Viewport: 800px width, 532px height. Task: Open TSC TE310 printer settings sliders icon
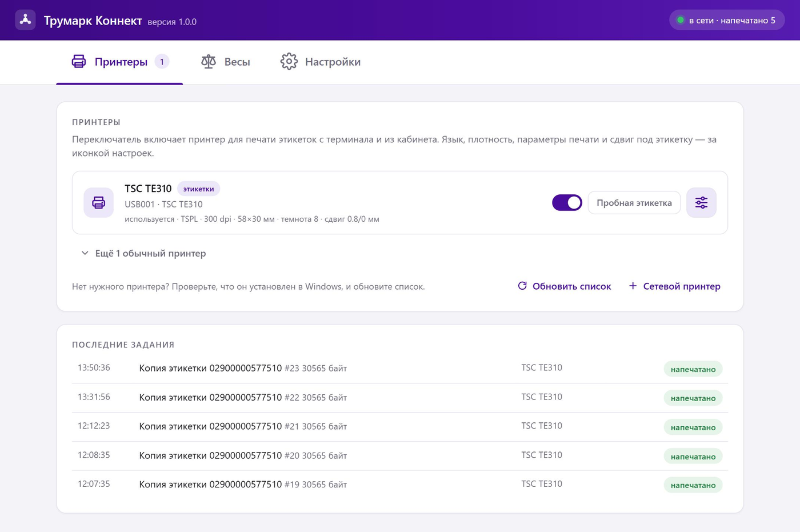[701, 202]
